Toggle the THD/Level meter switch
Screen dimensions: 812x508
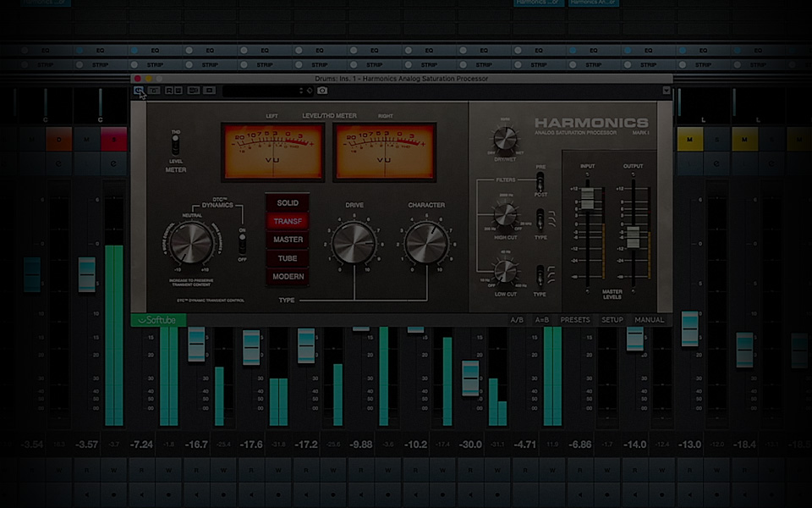(176, 144)
